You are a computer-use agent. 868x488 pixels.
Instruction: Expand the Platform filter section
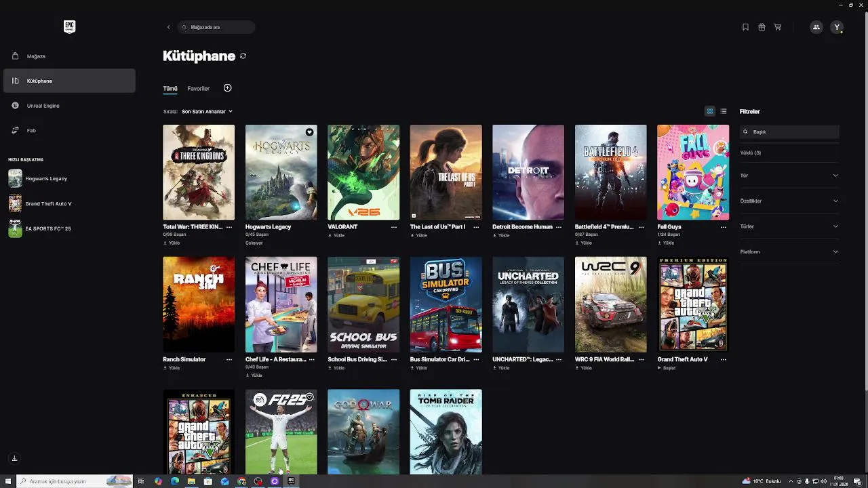click(x=789, y=251)
